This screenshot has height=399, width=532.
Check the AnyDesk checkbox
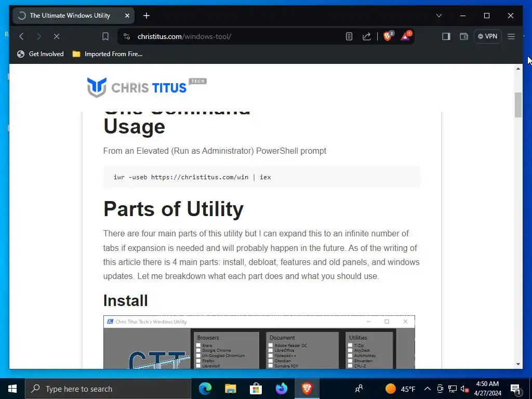tap(350, 351)
